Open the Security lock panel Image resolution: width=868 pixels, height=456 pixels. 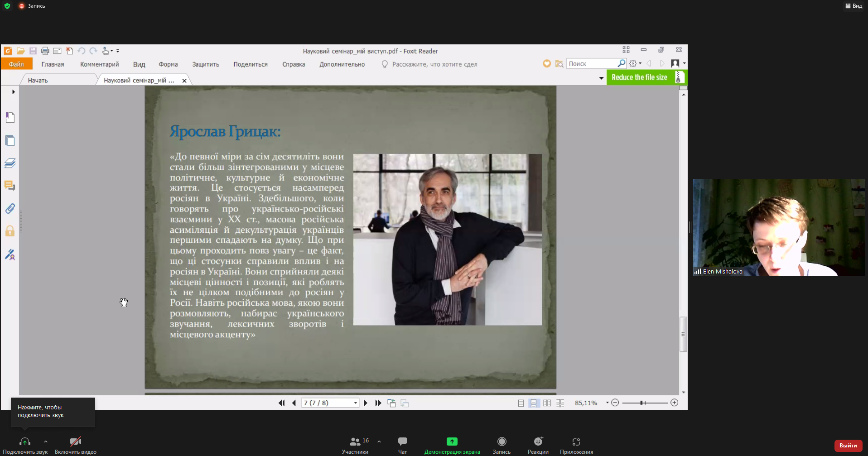point(10,231)
